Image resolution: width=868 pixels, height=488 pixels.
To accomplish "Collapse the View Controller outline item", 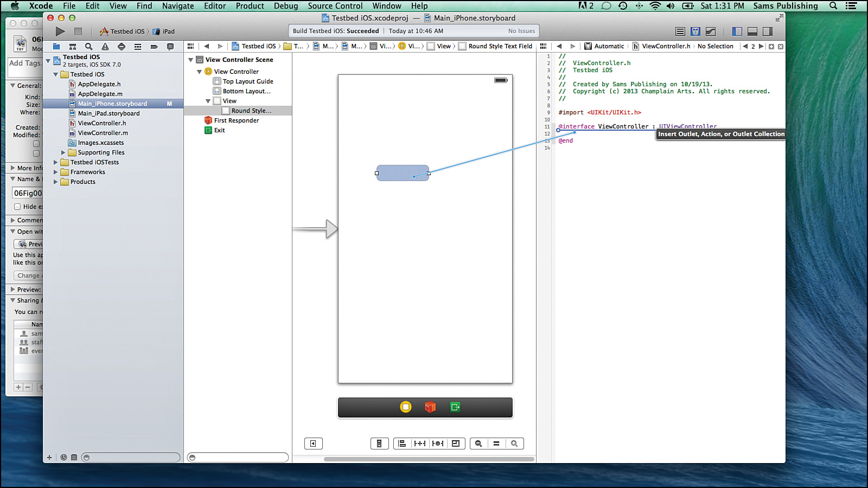I will point(199,72).
